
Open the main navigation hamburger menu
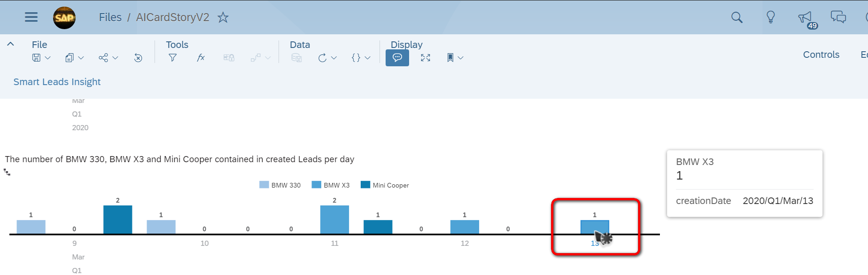point(31,17)
